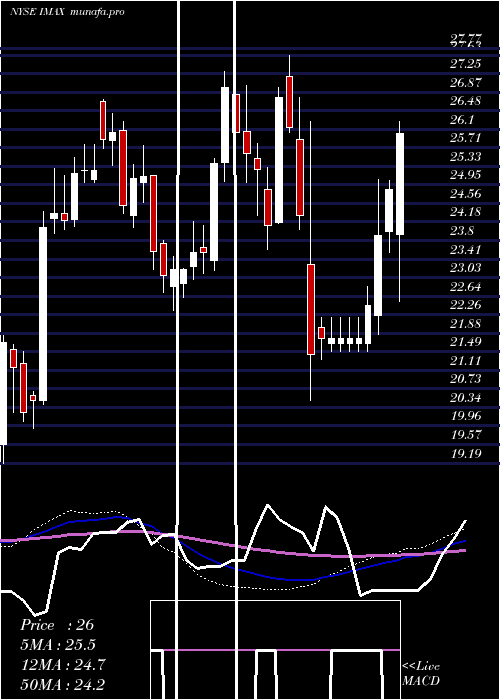The width and height of the screenshot is (500, 700).
Task: Click the 24.56 price axis label
Action: click(x=465, y=194)
